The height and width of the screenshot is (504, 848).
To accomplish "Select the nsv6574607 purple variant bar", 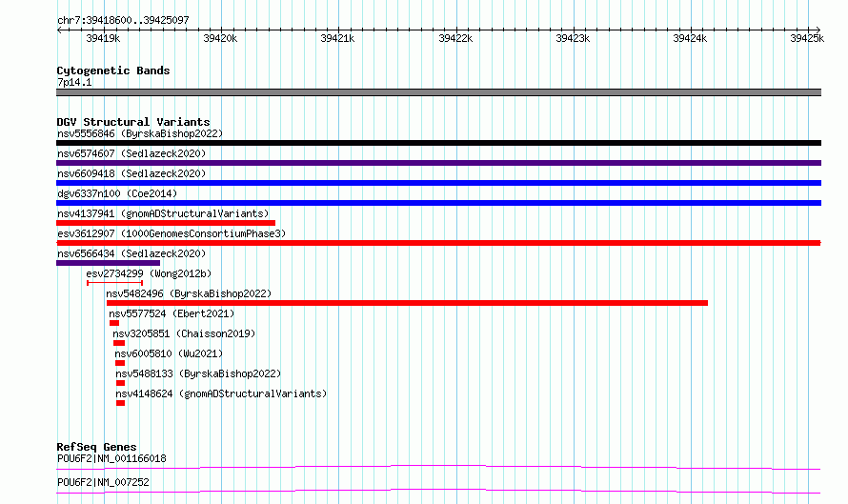I will click(x=438, y=163).
